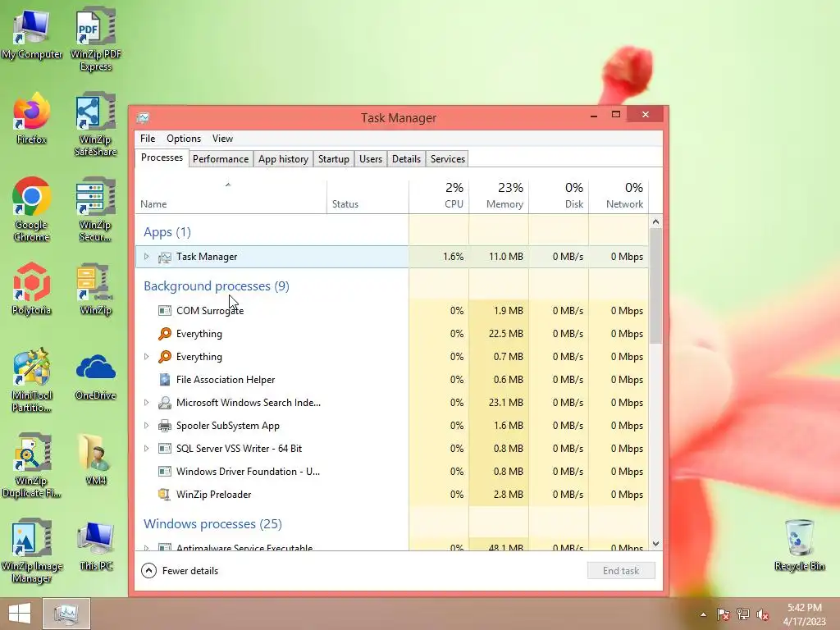Open WinZip Secure Backup desktop icon
Image resolution: width=840 pixels, height=630 pixels.
click(96, 209)
